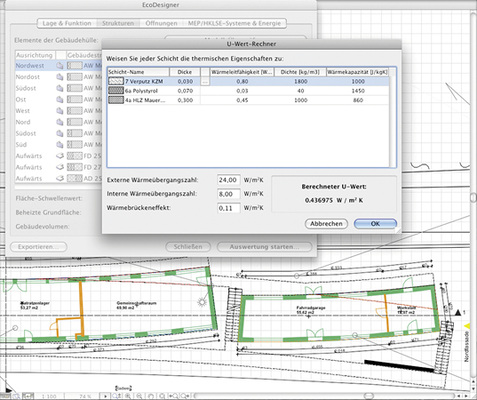Image resolution: width=477 pixels, height=400 pixels.
Task: Click the wall icon in the Nordost row
Action: click(x=60, y=77)
